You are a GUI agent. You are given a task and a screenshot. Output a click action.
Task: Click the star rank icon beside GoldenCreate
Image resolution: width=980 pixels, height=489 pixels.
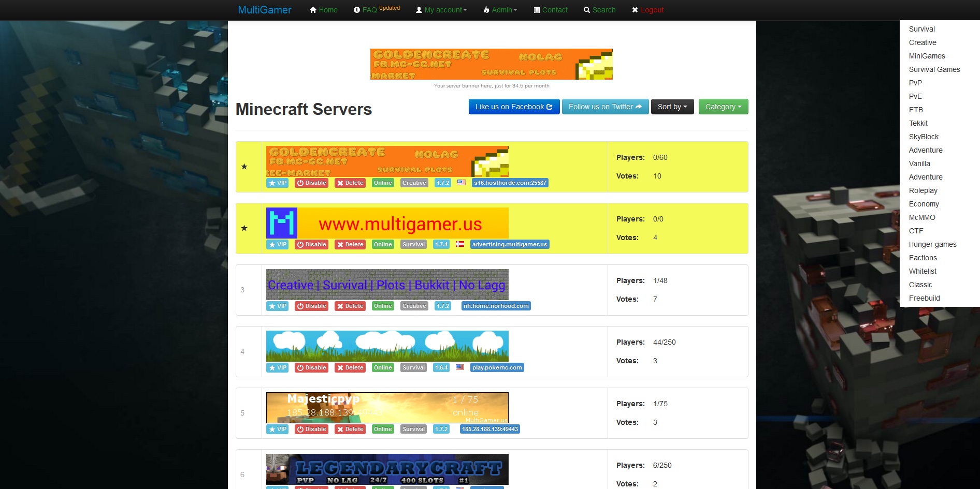244,167
